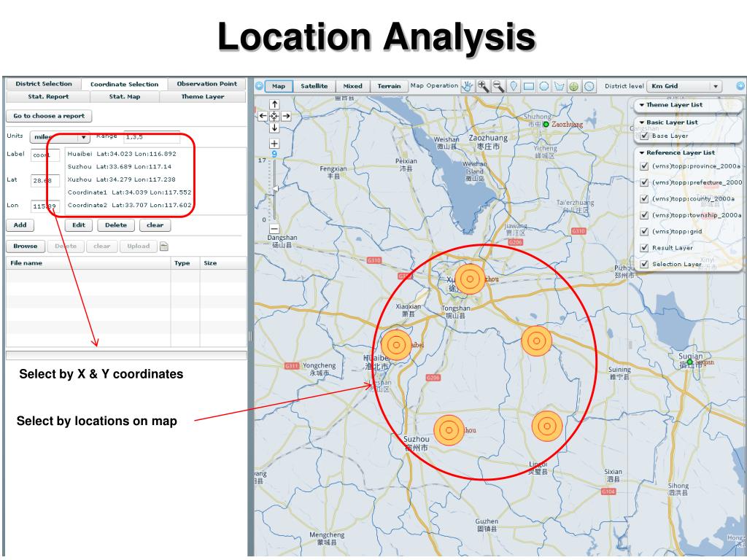Click the green dot next to Zaozhuang
This screenshot has width=747, height=560.
pyautogui.click(x=546, y=124)
